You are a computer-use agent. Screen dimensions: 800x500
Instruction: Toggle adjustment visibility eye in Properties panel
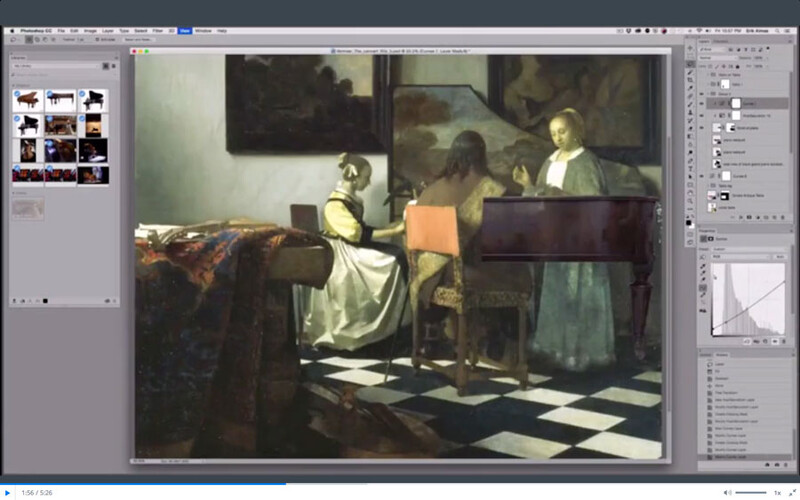775,341
